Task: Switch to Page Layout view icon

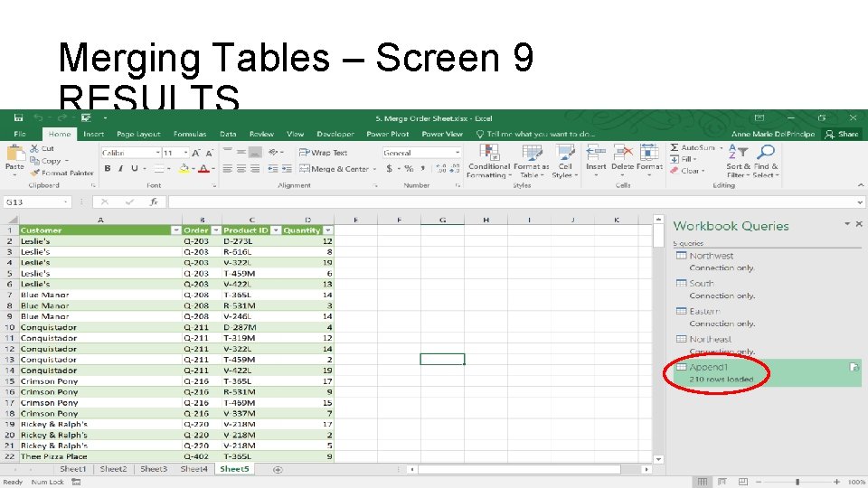Action: [722, 482]
